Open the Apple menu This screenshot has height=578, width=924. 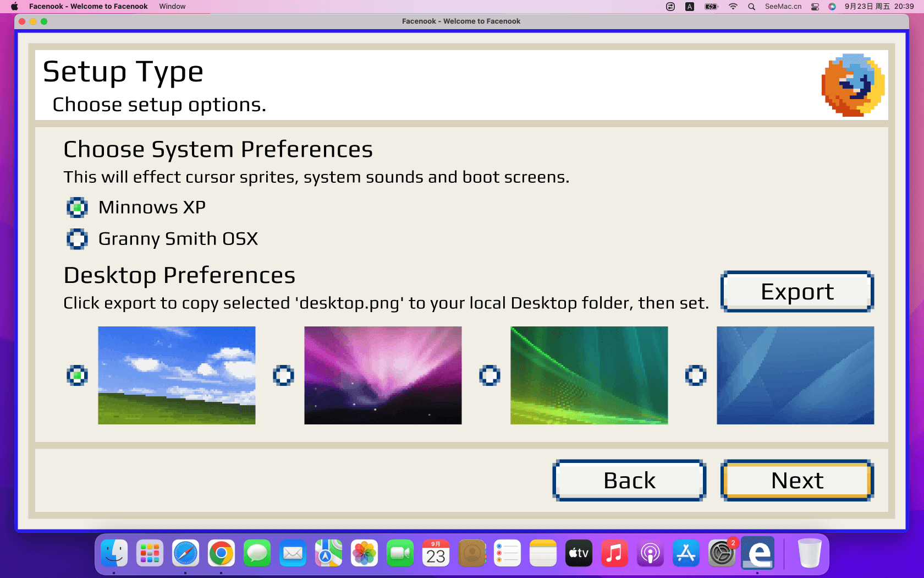coord(14,7)
